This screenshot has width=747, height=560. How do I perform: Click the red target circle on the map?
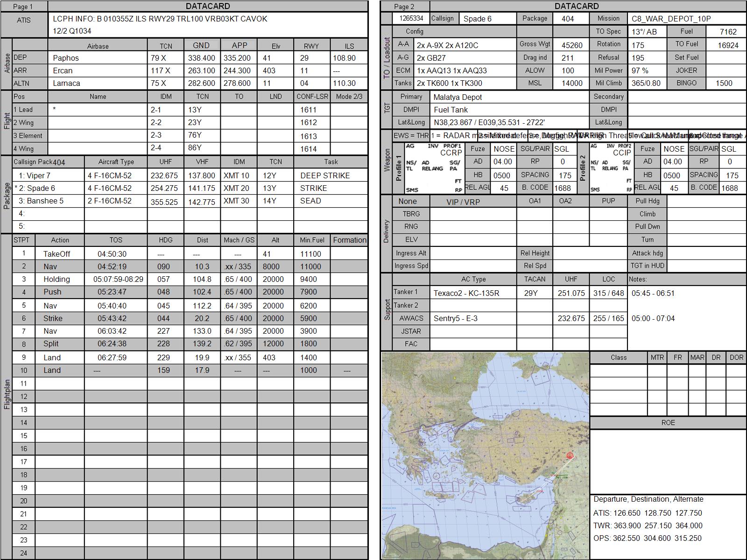(570, 455)
